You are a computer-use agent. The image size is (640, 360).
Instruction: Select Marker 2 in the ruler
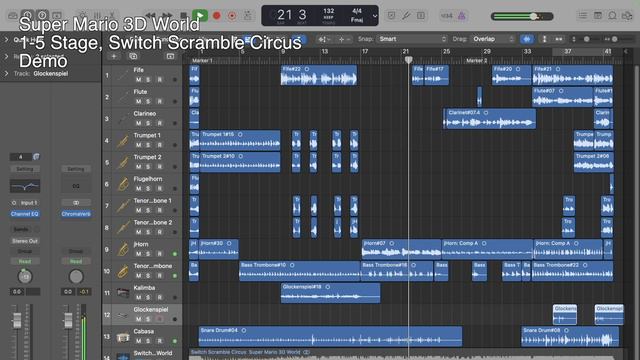point(476,60)
